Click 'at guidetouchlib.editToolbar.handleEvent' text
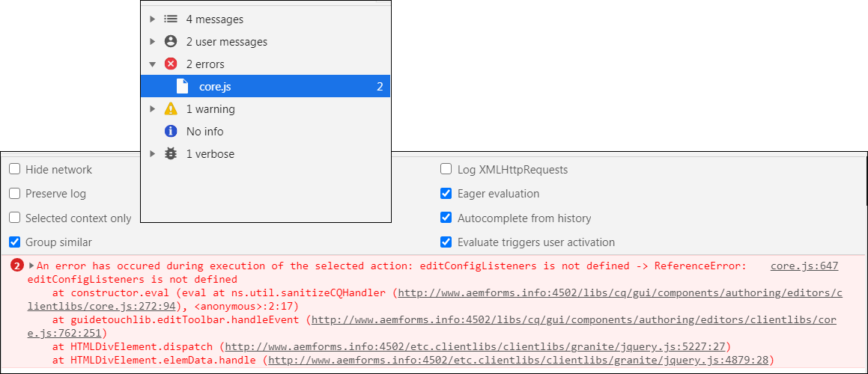 (x=176, y=320)
